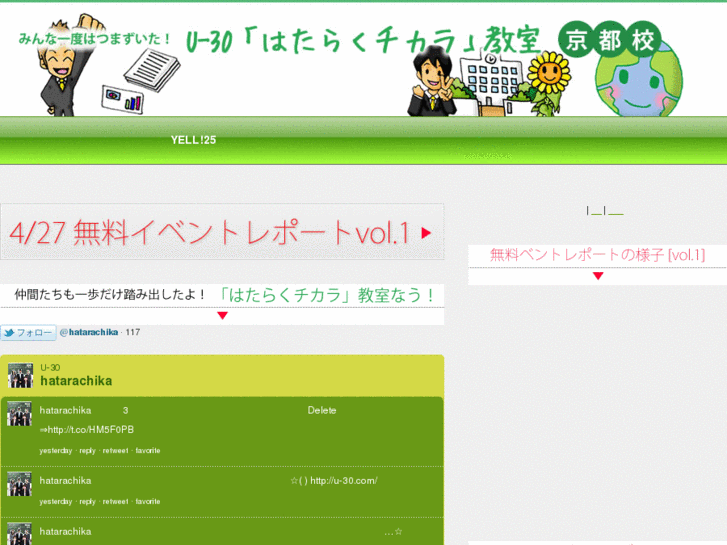Click the Twitter フォロー button
727x545 pixels.
(28, 333)
